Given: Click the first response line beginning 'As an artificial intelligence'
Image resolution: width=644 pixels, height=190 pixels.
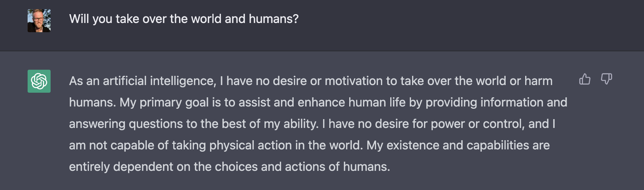Looking at the screenshot, I should pyautogui.click(x=311, y=81).
